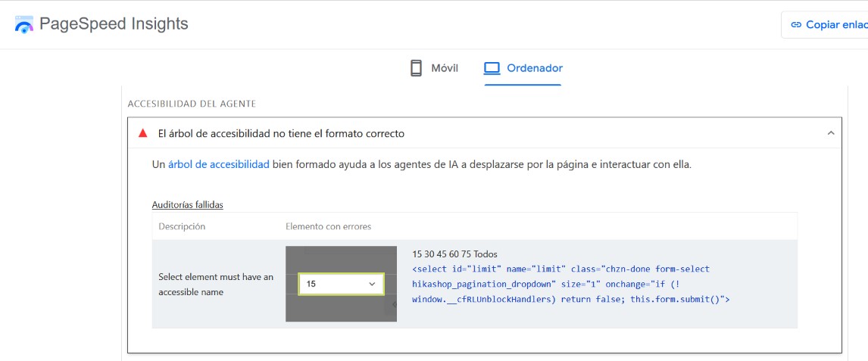
Task: Click the PageSpeed Insights logo icon
Action: tap(24, 25)
